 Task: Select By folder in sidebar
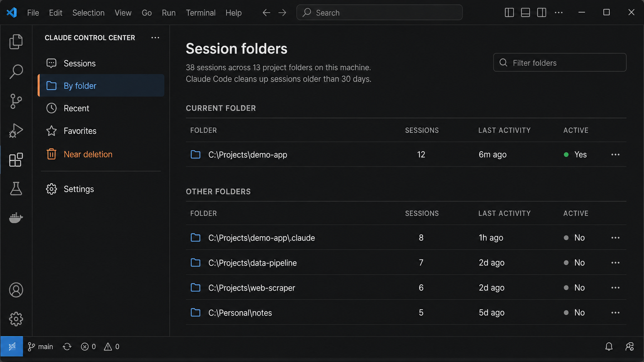tap(101, 85)
